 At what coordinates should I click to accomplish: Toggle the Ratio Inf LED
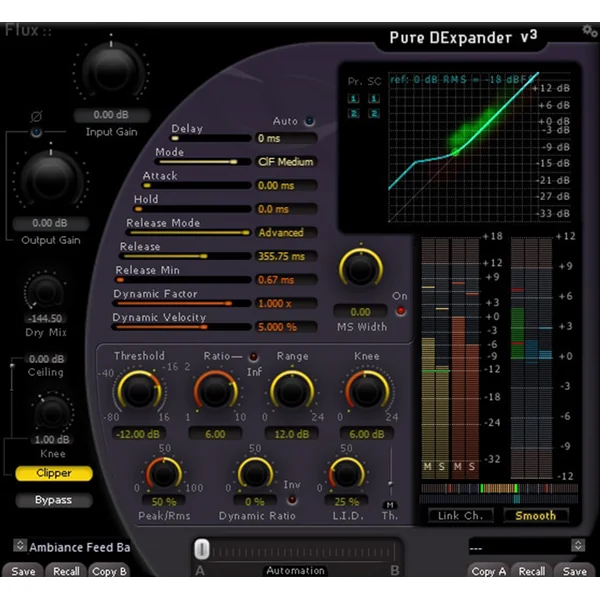coord(253,357)
